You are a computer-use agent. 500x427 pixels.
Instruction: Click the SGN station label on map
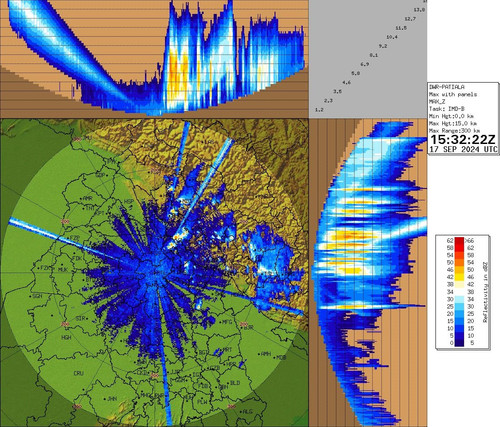pos(37,296)
